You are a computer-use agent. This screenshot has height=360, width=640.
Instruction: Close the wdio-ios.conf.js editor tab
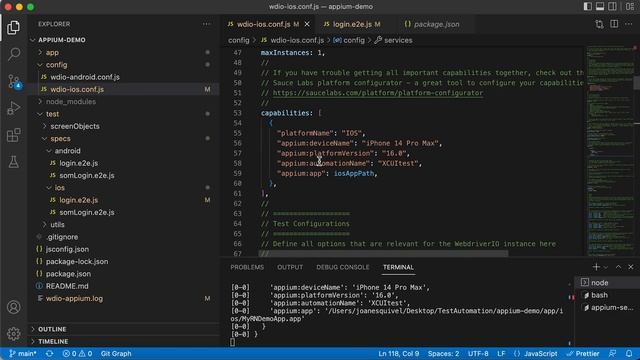tap(307, 24)
